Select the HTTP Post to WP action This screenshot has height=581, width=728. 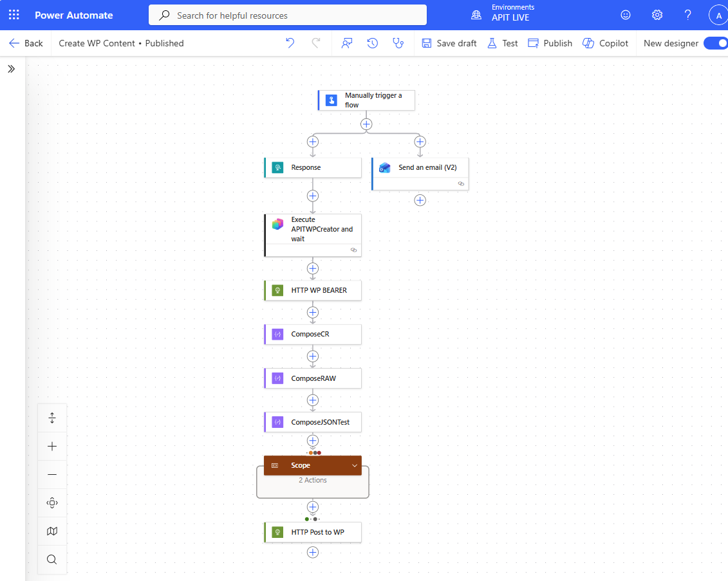pos(312,532)
